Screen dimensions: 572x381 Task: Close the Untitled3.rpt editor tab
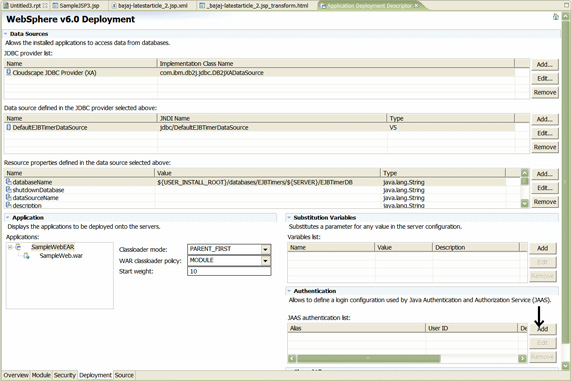tap(45, 5)
